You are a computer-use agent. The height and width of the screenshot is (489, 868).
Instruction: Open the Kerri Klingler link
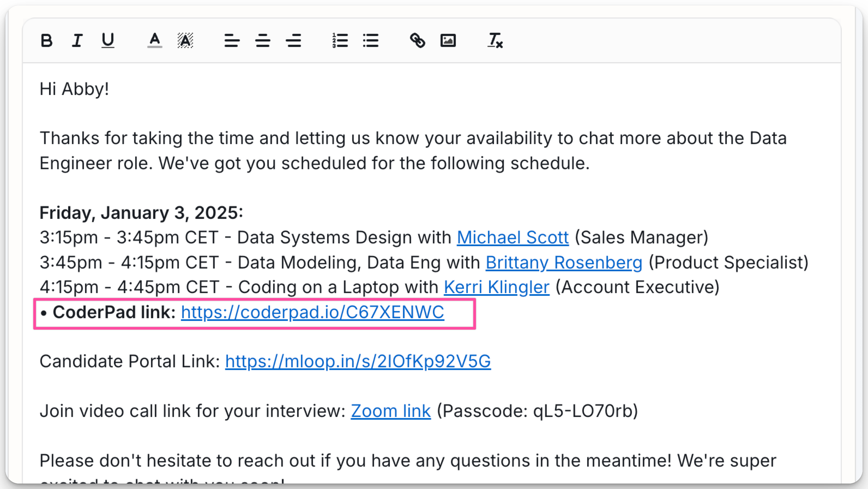[x=496, y=287]
